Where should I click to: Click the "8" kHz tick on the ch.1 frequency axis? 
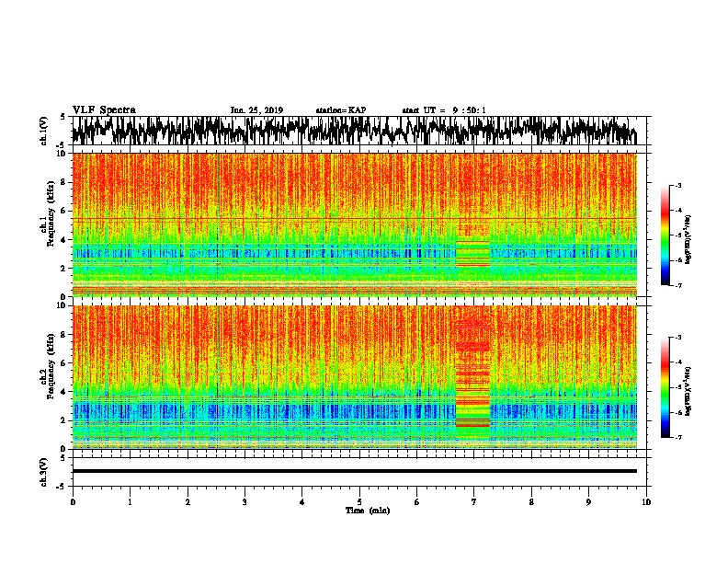point(64,182)
